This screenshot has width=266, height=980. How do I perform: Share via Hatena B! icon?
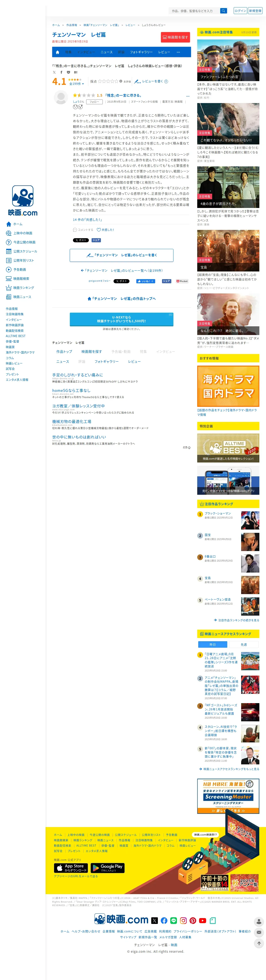click(x=75, y=72)
